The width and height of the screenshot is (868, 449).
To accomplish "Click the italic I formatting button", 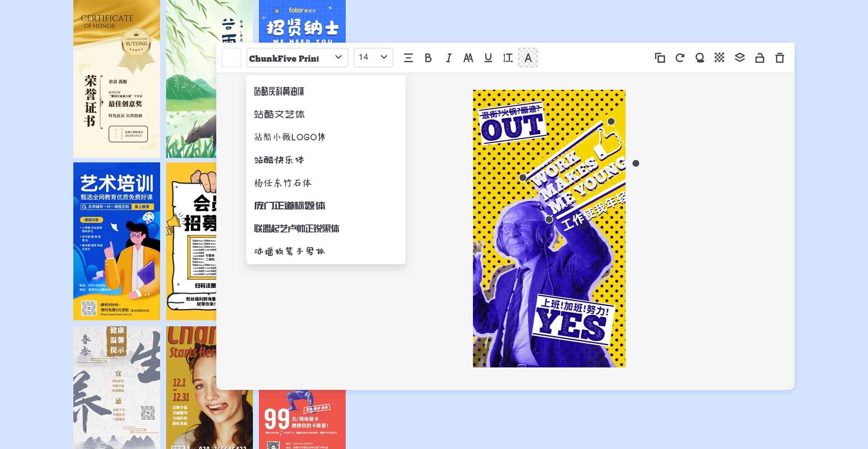I will coord(449,57).
